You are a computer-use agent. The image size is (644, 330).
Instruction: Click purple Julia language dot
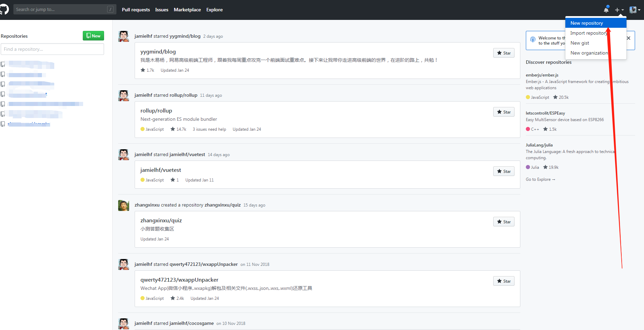point(528,167)
